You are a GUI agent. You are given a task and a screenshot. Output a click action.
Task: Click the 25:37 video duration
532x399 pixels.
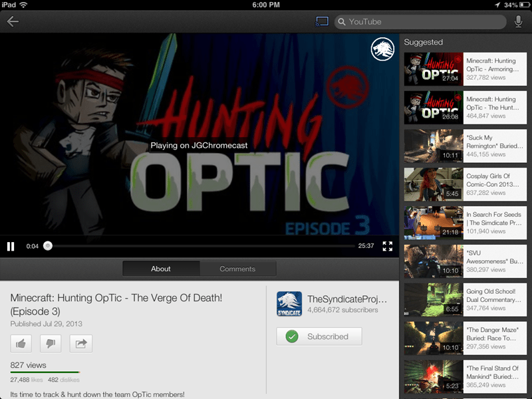click(366, 246)
